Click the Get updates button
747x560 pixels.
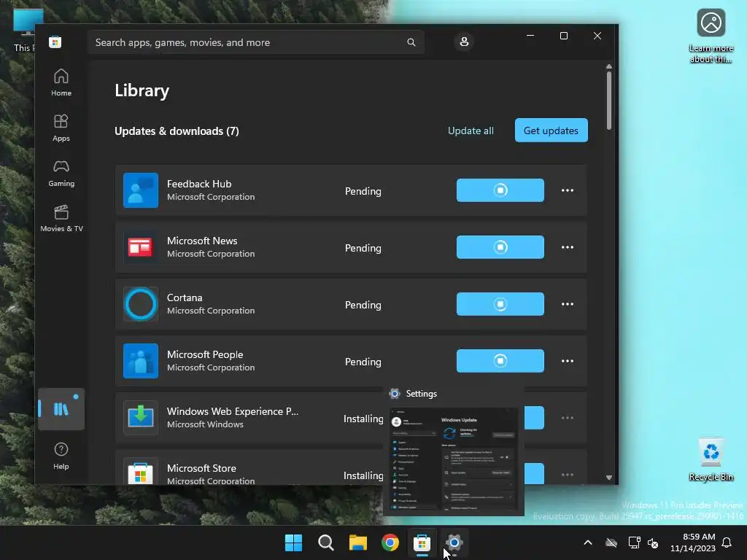tap(551, 130)
